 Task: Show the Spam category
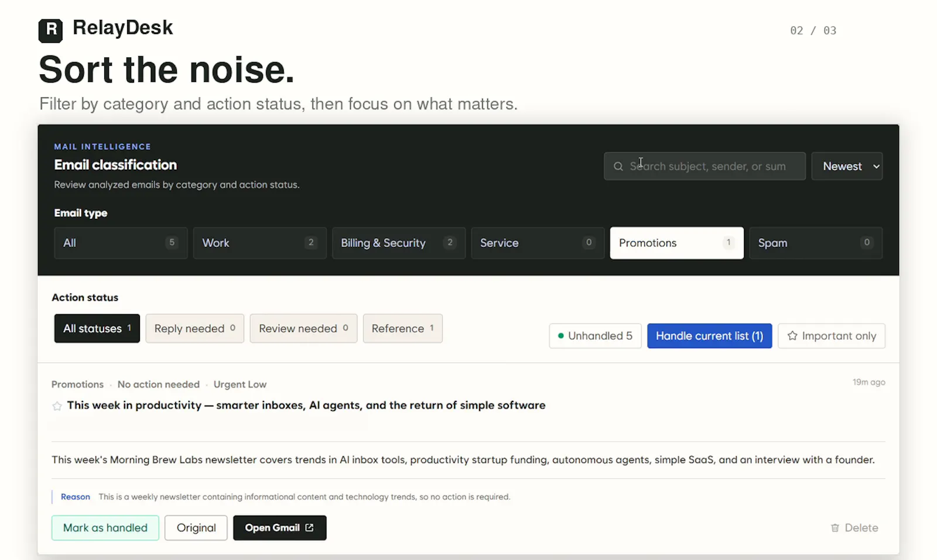816,243
